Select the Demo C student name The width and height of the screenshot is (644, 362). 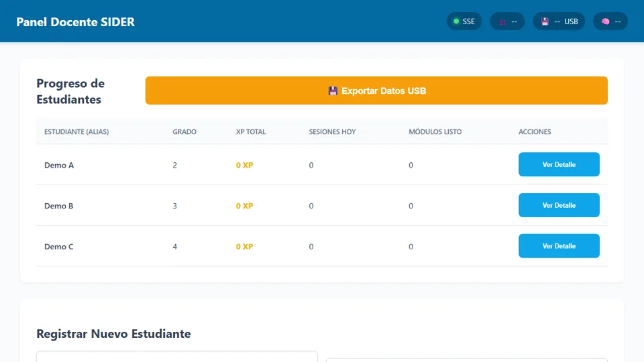(59, 246)
